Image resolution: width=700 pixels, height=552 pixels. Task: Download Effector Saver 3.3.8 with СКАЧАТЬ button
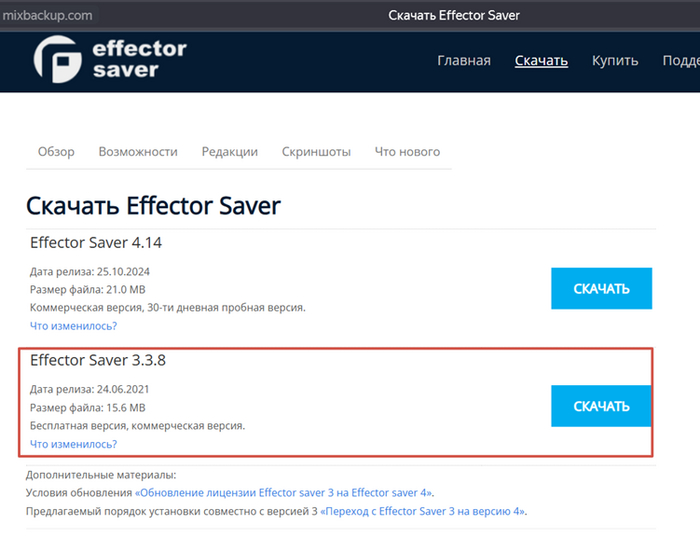point(601,406)
